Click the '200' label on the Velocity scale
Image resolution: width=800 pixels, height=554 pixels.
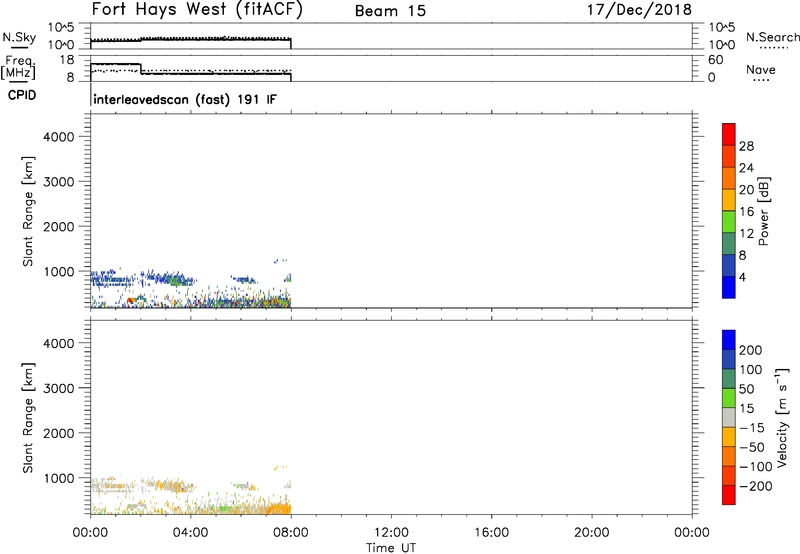coord(751,350)
